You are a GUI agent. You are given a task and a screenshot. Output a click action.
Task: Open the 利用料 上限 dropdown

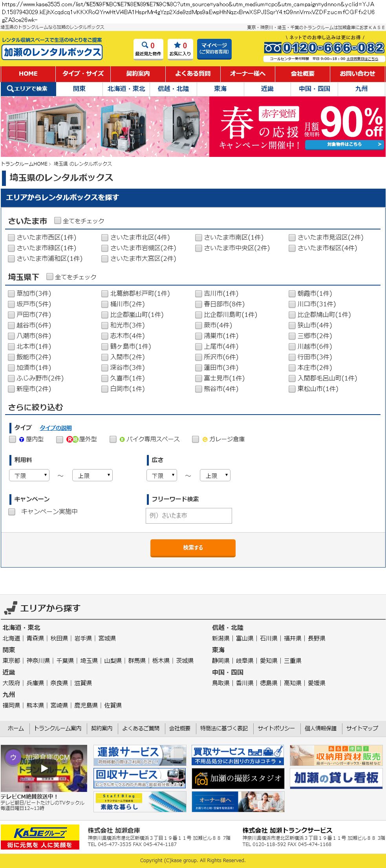(92, 475)
